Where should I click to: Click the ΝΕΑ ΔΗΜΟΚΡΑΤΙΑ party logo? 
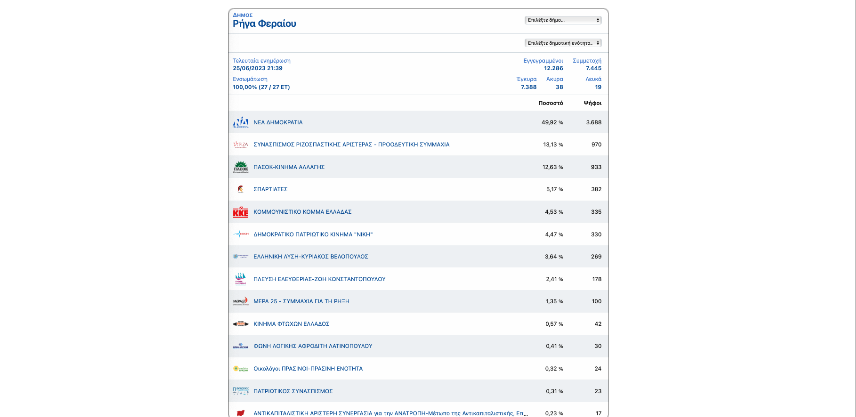241,122
